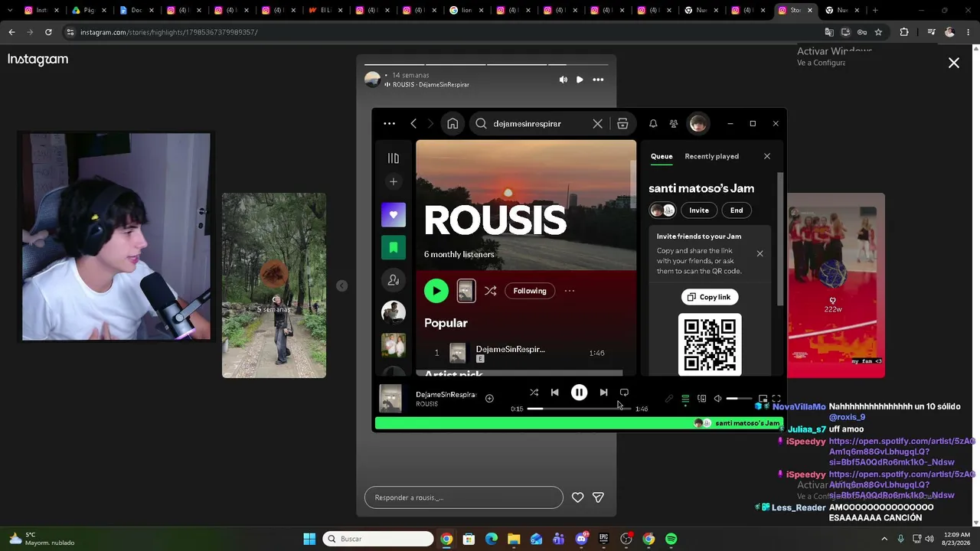This screenshot has width=980, height=551.
Task: Open a new Chrome tab
Action: tap(875, 10)
